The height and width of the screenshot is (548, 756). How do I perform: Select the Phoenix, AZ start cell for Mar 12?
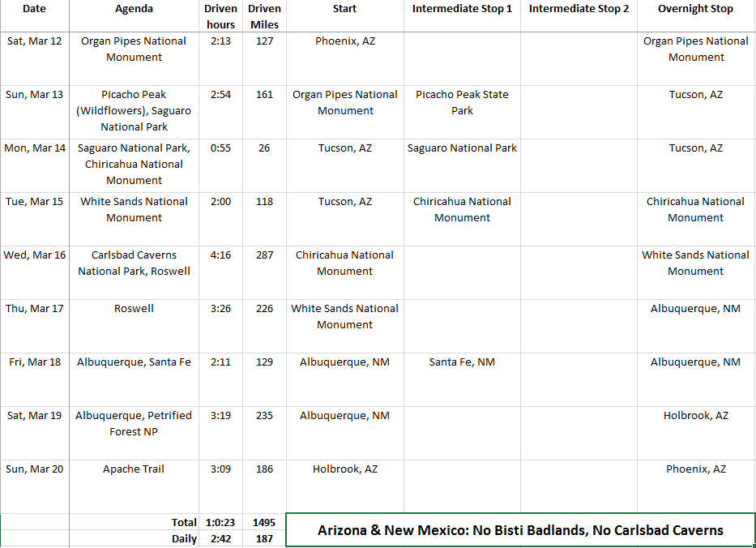coord(344,41)
